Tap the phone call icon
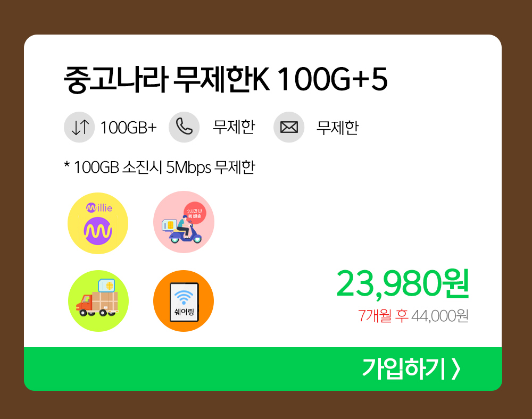The image size is (532, 419). (184, 127)
